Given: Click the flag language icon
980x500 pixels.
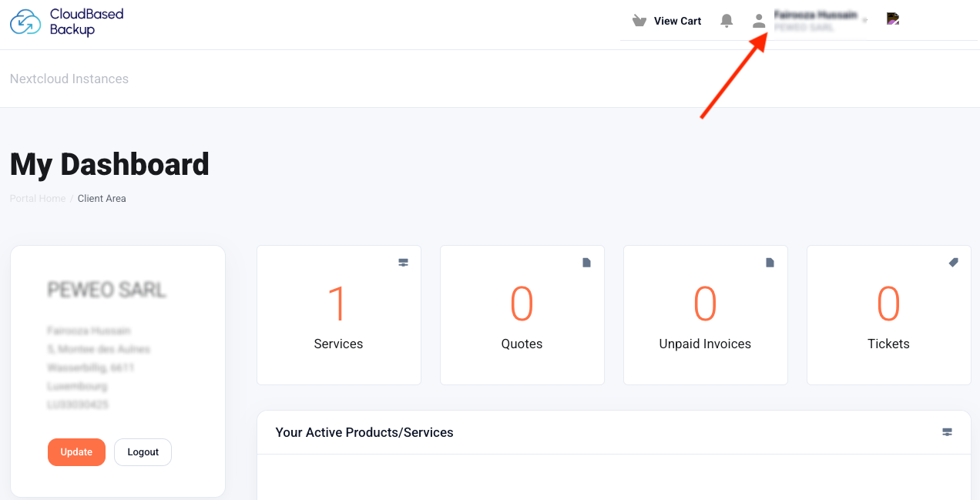Looking at the screenshot, I should pos(892,17).
